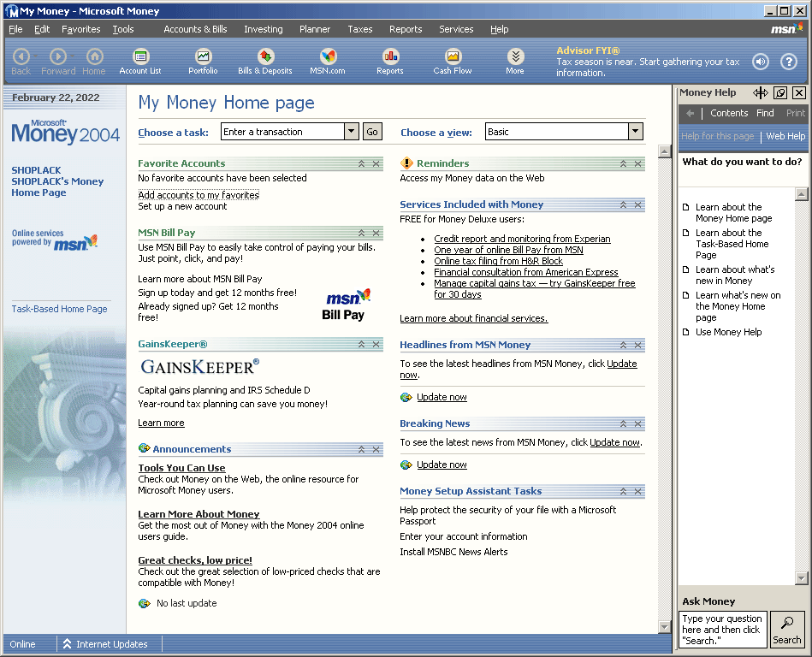Collapse the Announcements section

(x=361, y=449)
